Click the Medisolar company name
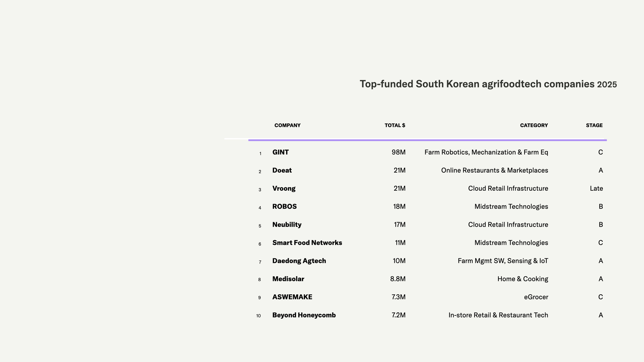Image resolution: width=644 pixels, height=362 pixels. click(x=288, y=279)
